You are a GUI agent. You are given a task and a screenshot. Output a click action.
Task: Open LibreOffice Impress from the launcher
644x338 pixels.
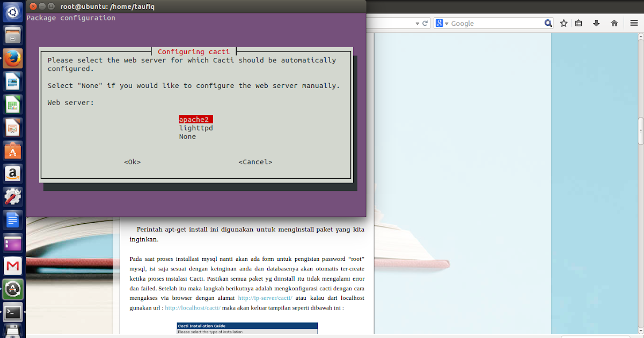12,128
